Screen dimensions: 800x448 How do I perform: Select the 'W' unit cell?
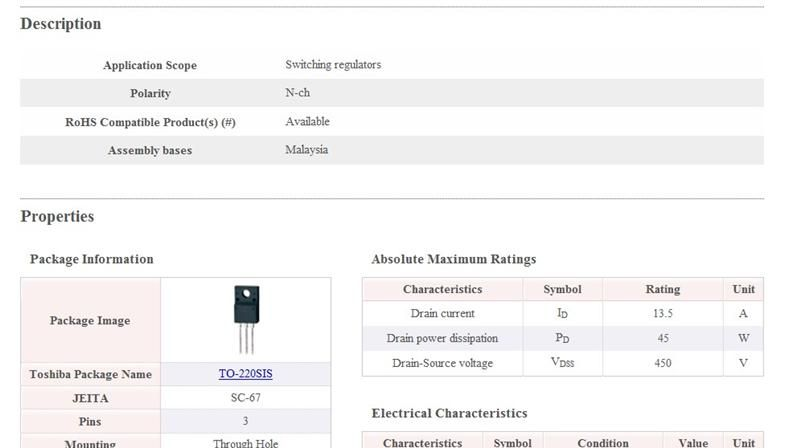tap(743, 338)
